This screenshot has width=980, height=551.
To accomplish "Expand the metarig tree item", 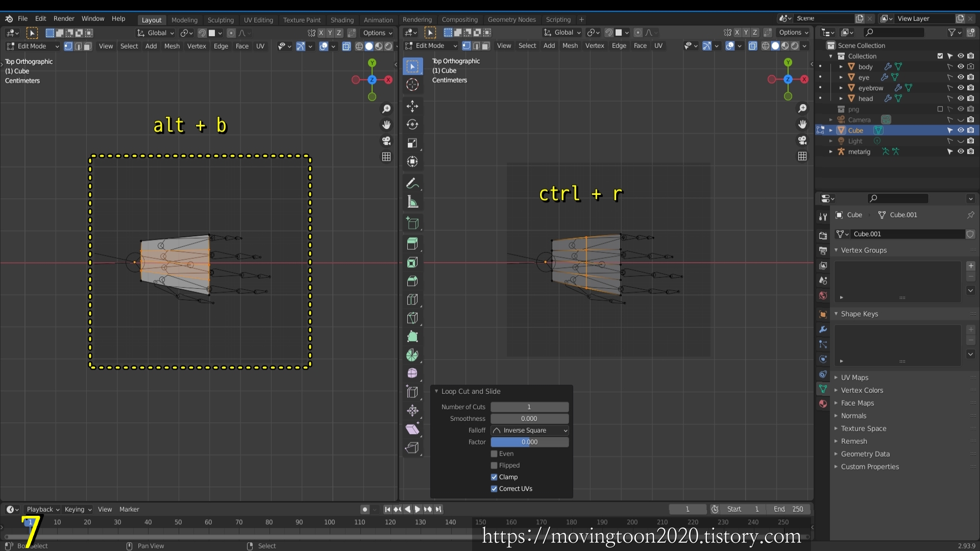I will click(x=831, y=152).
